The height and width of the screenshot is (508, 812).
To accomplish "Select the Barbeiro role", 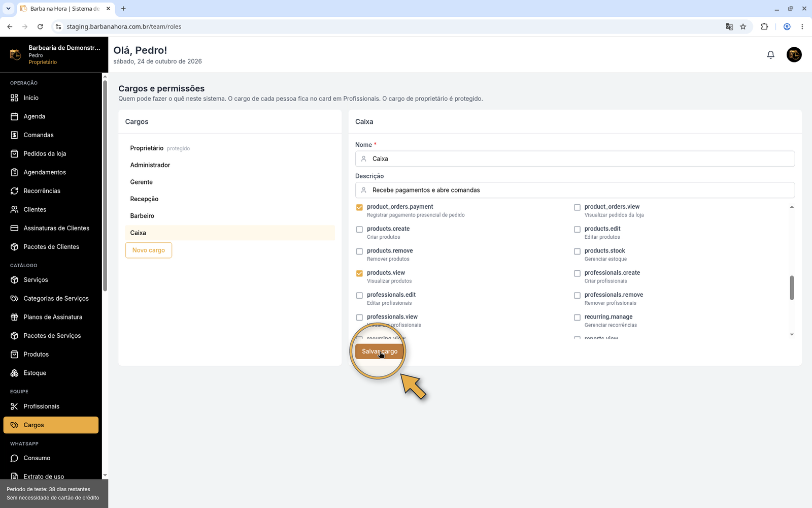I will [230, 216].
